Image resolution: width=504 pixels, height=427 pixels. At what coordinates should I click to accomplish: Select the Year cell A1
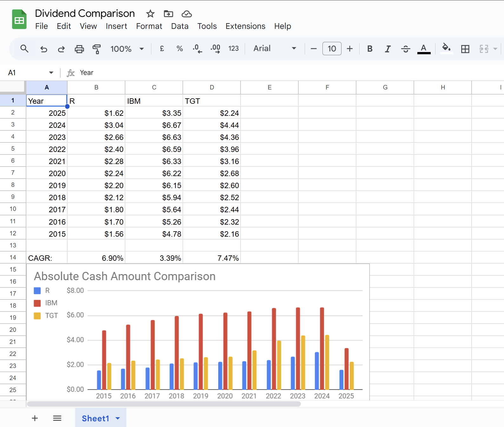47,101
